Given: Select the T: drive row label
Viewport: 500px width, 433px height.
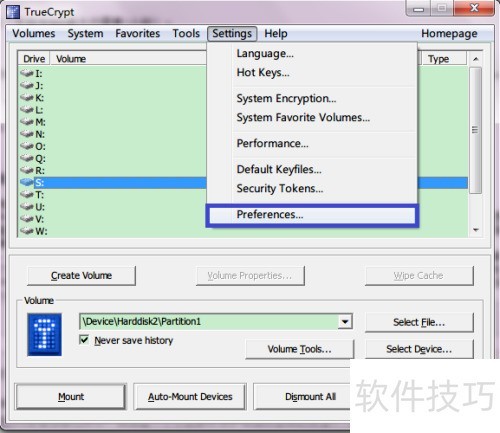Looking at the screenshot, I should [x=40, y=195].
